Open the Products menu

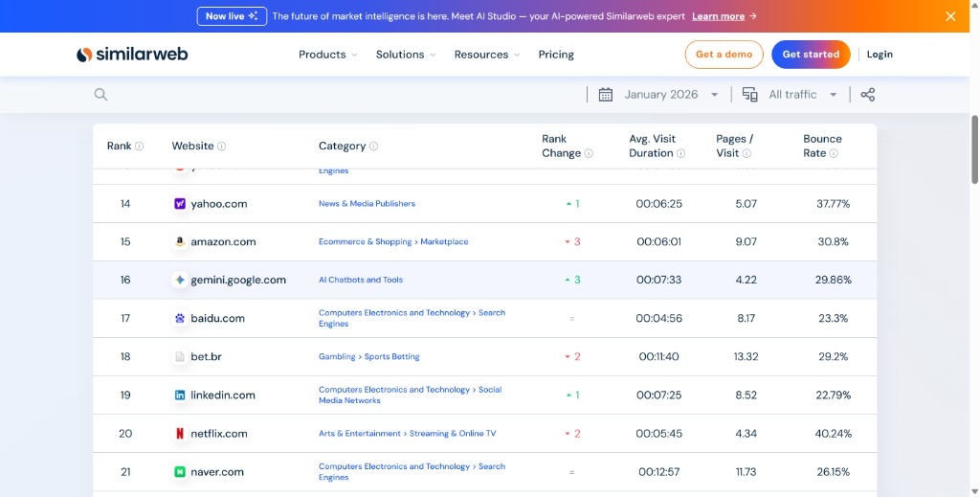327,55
